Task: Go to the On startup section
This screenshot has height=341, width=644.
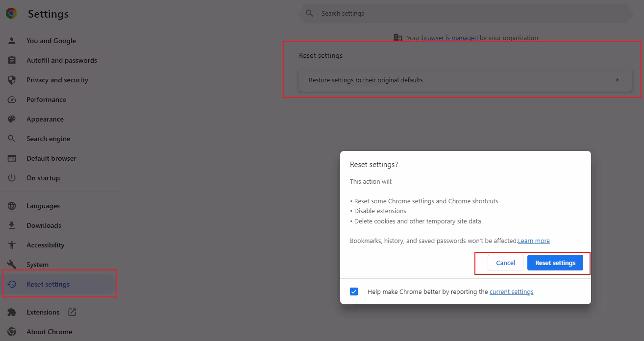Action: (43, 178)
